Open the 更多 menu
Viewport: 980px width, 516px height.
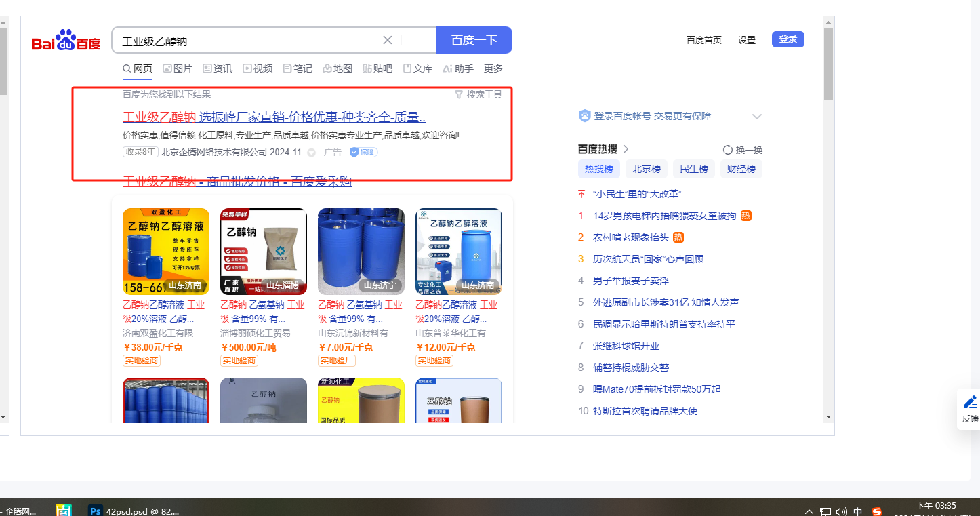[493, 68]
